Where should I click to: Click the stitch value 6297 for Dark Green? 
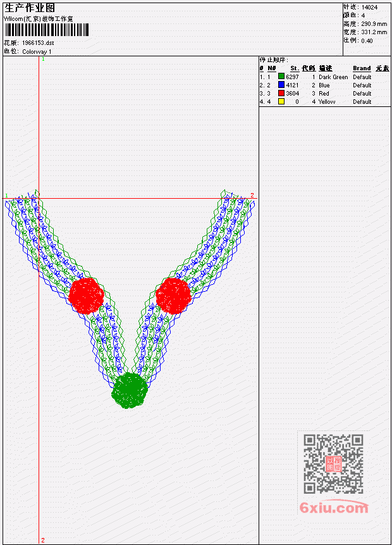(292, 77)
